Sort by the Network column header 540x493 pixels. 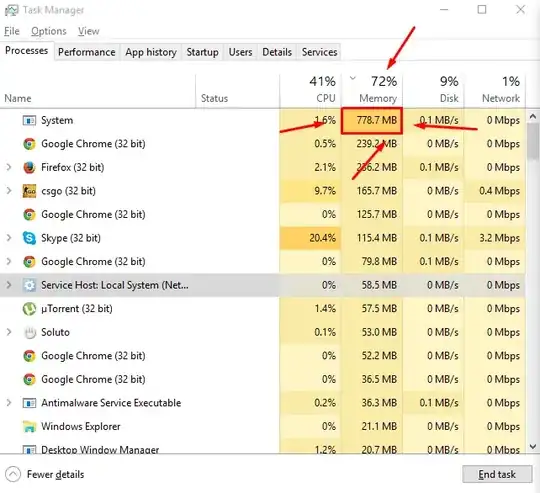point(495,90)
